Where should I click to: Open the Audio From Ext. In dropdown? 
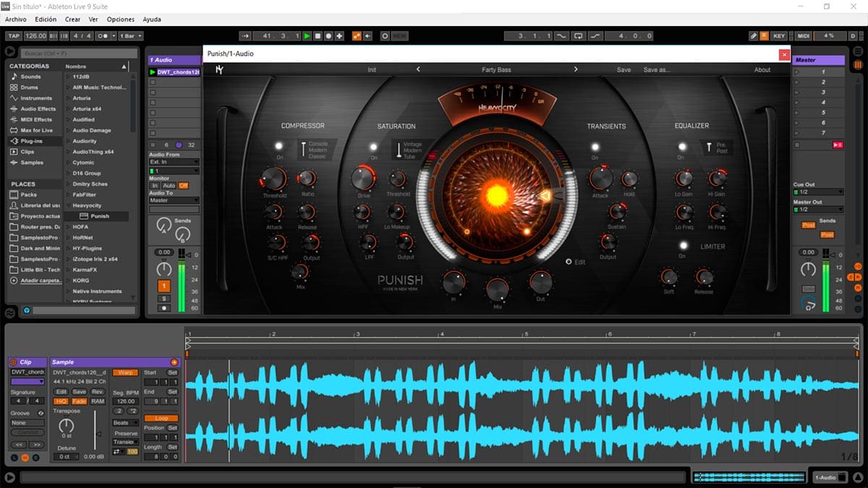174,162
